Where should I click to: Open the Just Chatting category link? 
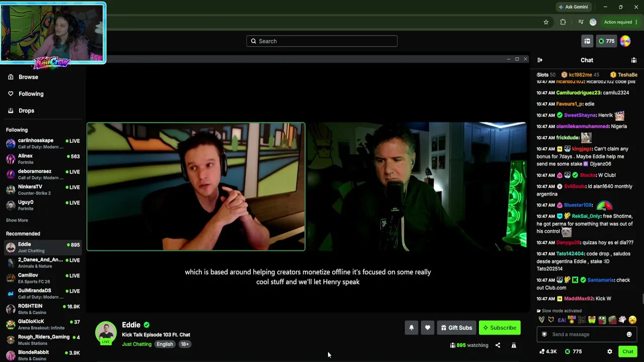pyautogui.click(x=136, y=344)
